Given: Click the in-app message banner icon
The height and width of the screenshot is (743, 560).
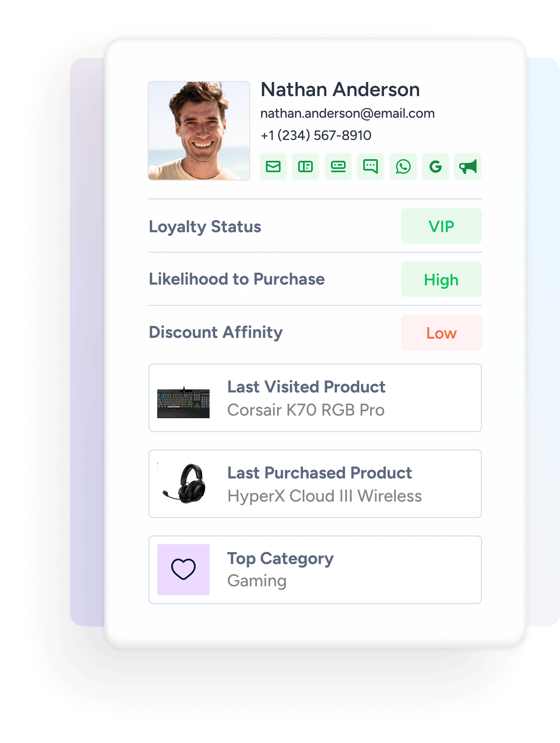Looking at the screenshot, I should click(x=338, y=167).
